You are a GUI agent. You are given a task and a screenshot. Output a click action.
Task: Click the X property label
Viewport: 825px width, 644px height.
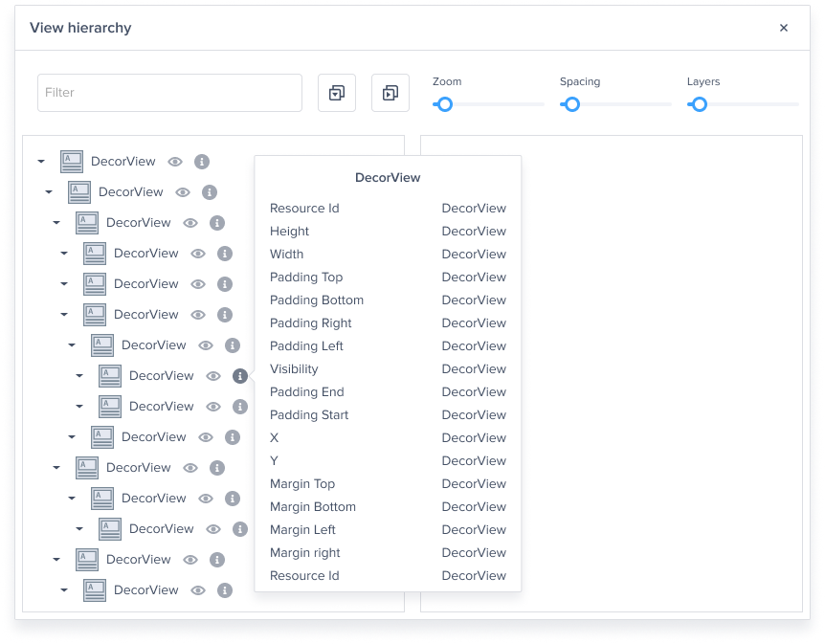274,437
